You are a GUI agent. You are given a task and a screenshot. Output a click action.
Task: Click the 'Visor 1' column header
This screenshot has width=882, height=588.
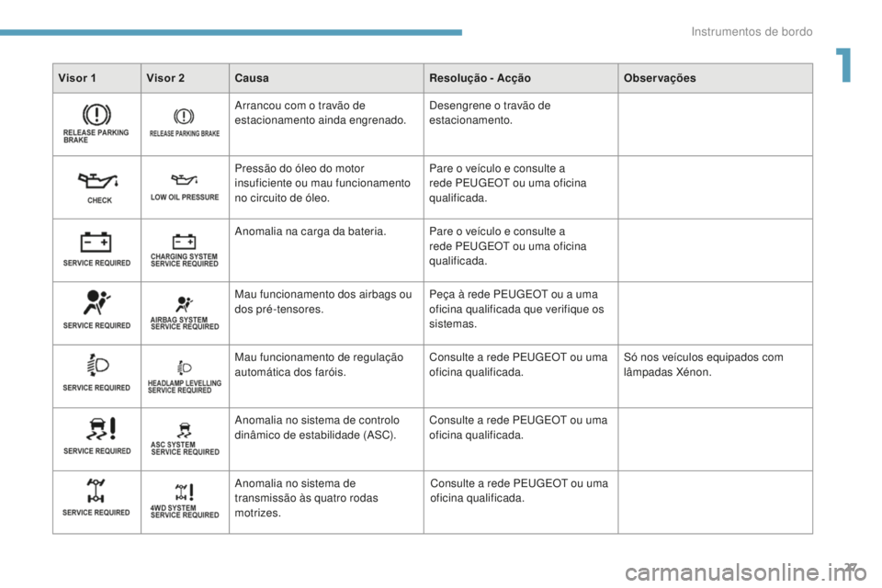tap(77, 78)
